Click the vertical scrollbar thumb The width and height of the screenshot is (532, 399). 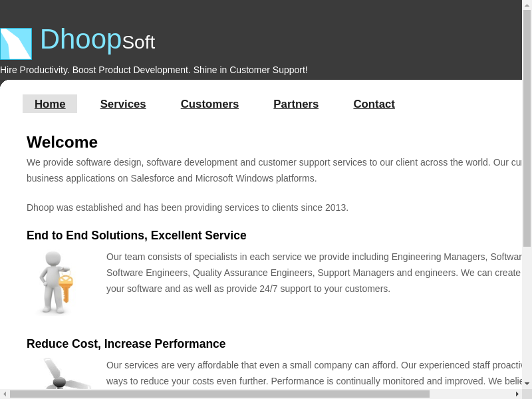click(527, 126)
